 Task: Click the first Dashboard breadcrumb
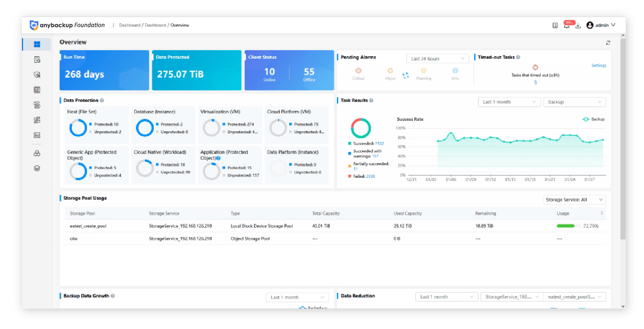click(129, 25)
